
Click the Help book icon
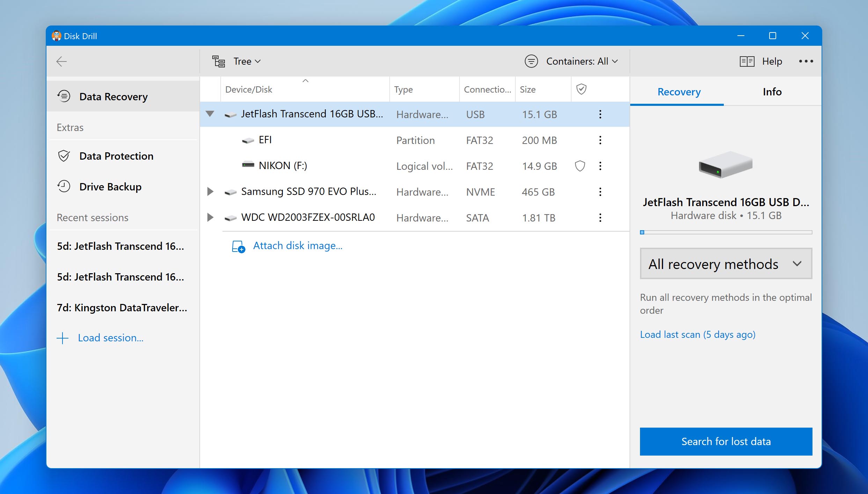(747, 61)
